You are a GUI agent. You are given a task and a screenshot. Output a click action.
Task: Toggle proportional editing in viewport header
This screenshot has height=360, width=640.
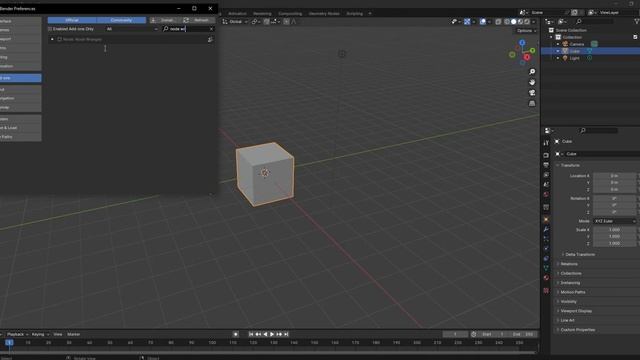pyautogui.click(x=287, y=22)
